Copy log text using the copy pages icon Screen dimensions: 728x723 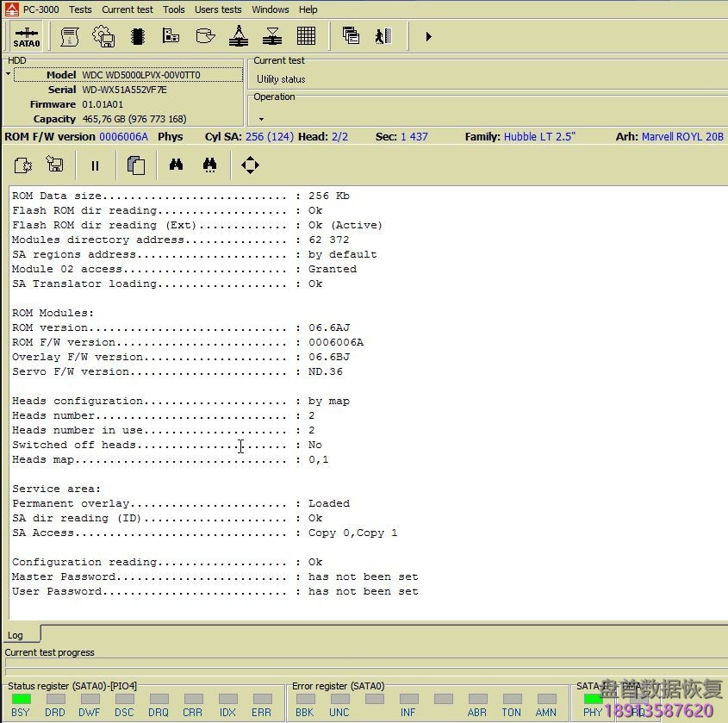(135, 164)
